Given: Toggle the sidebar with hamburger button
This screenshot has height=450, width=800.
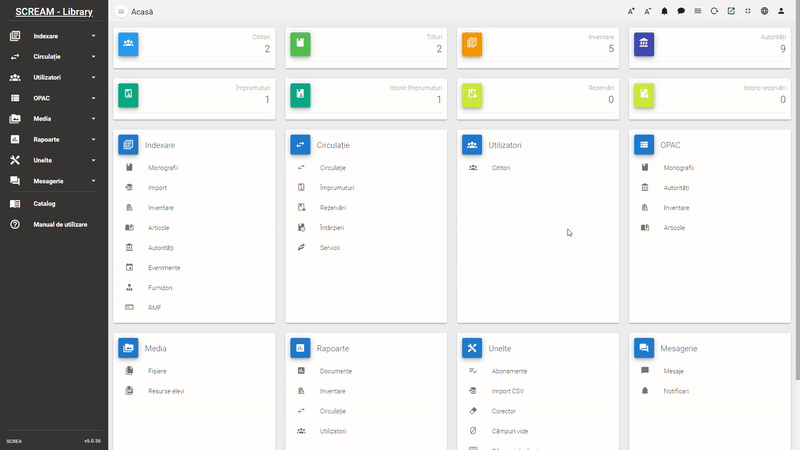Looking at the screenshot, I should tap(121, 11).
